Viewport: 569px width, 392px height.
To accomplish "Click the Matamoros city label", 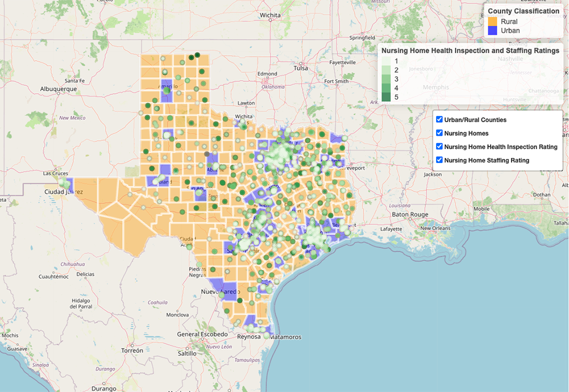I will click(x=286, y=337).
